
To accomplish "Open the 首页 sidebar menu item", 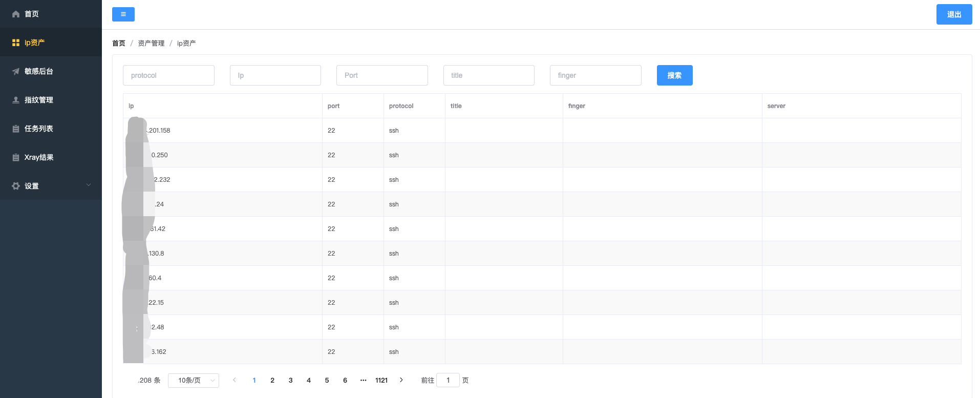I will point(51,14).
